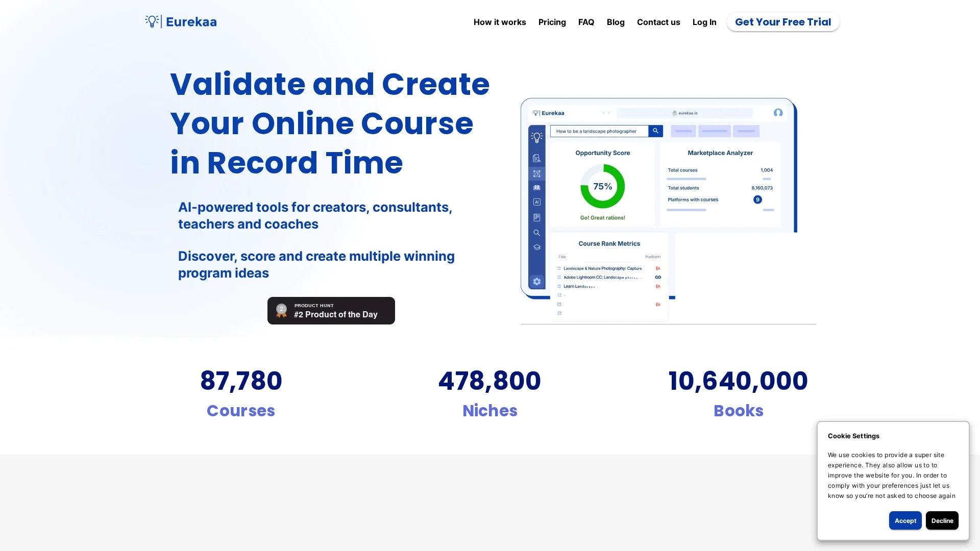Open link icon beside Learn Landscape row
This screenshot has height=551, width=980.
coord(559,286)
